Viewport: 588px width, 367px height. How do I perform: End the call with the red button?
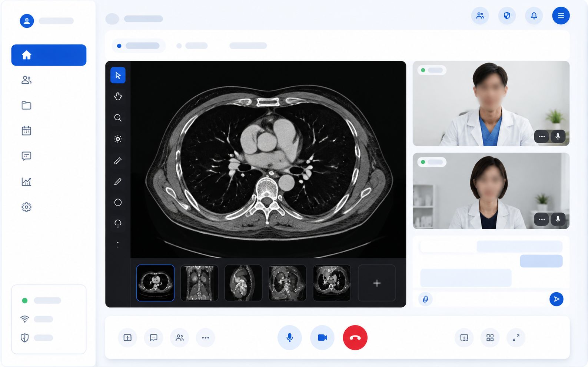tap(355, 338)
